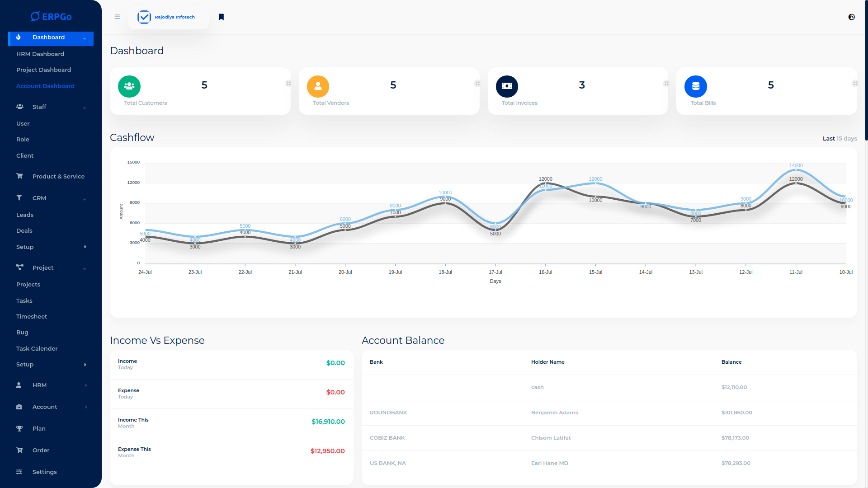The height and width of the screenshot is (488, 868).
Task: Click the orange Total Vendors icon
Action: click(x=318, y=86)
